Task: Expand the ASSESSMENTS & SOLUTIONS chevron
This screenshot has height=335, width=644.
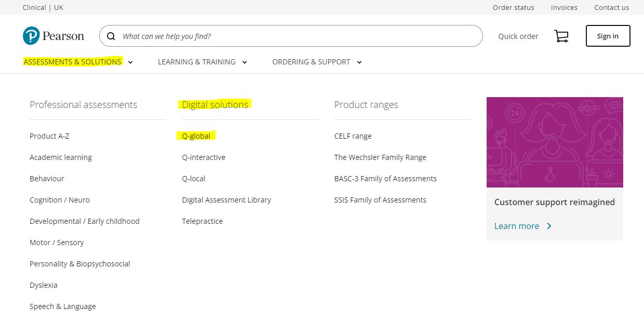Action: click(x=130, y=62)
